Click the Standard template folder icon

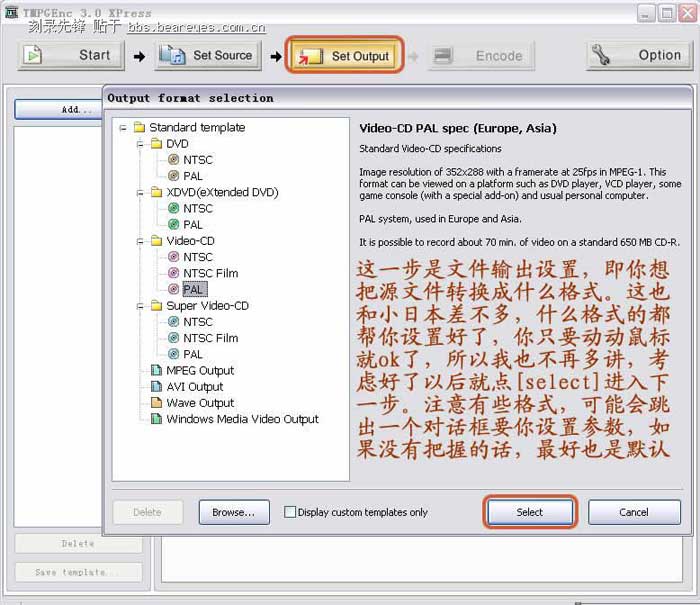point(140,128)
